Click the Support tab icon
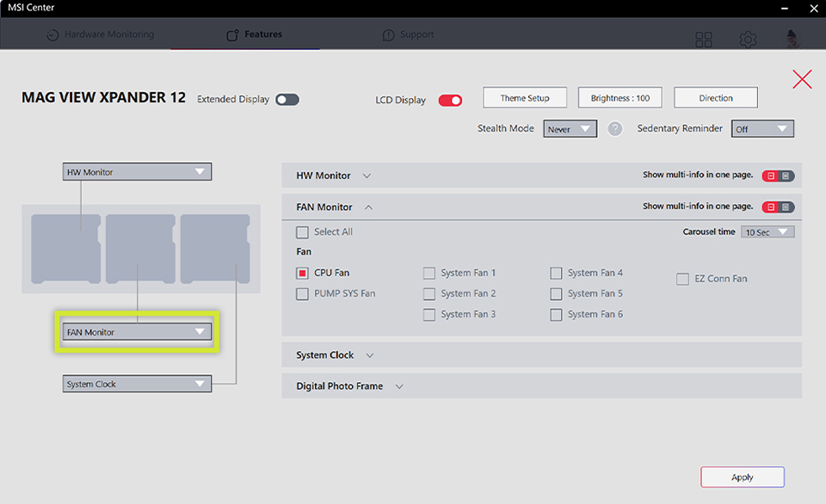This screenshot has height=504, width=826. pos(388,34)
